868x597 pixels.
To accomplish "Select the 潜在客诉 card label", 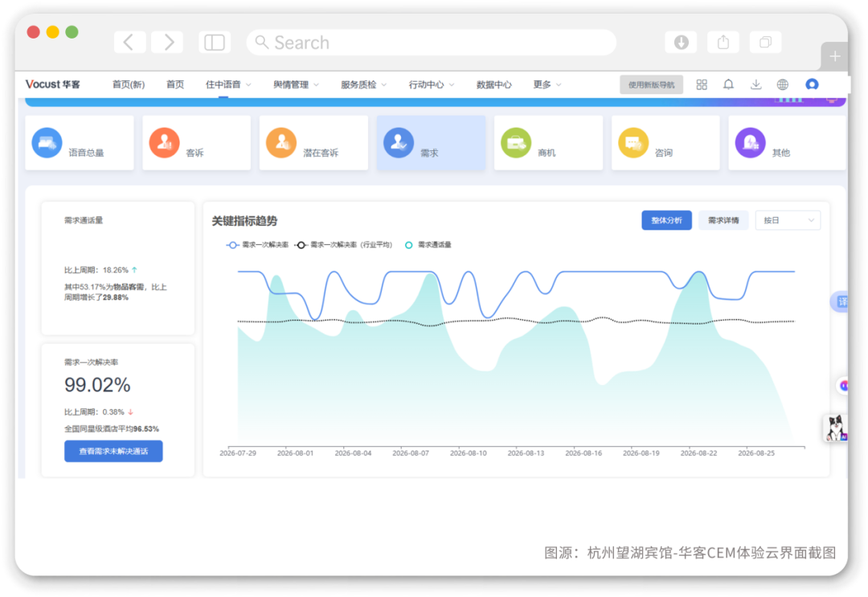I will (x=321, y=153).
